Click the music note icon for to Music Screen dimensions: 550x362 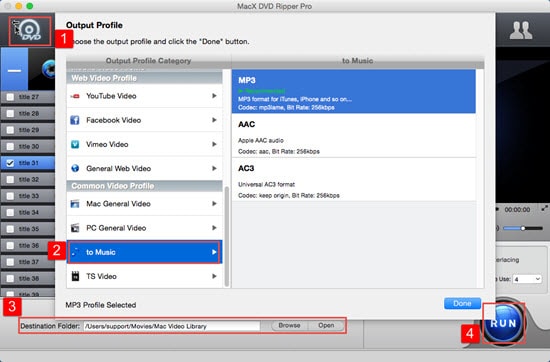[x=75, y=252]
